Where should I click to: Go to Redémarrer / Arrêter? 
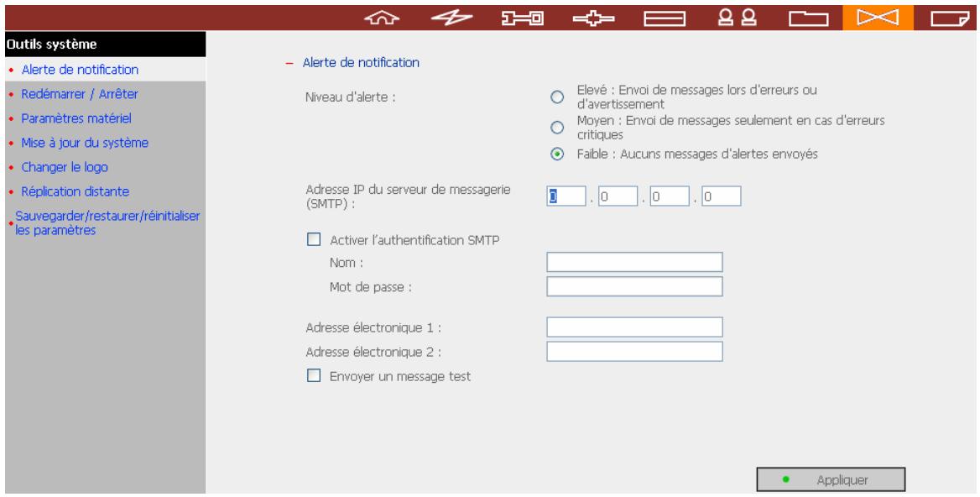[x=80, y=94]
